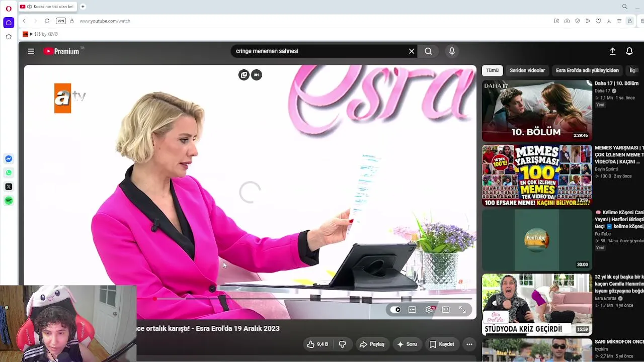Open the ad blocker shield

coord(578,21)
